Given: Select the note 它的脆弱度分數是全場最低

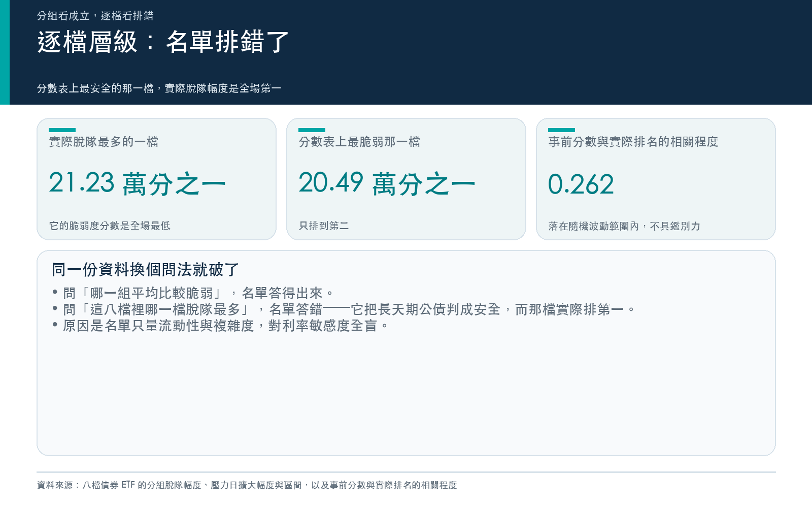Looking at the screenshot, I should tap(110, 226).
